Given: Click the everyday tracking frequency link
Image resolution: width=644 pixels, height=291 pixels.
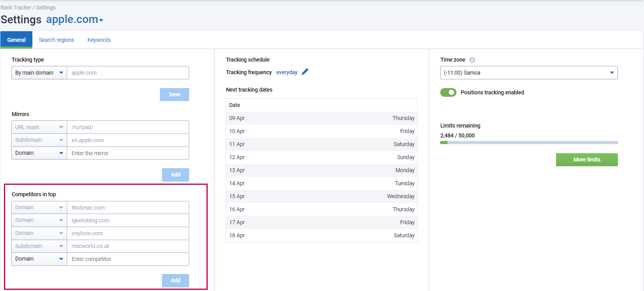Looking at the screenshot, I should tap(287, 72).
